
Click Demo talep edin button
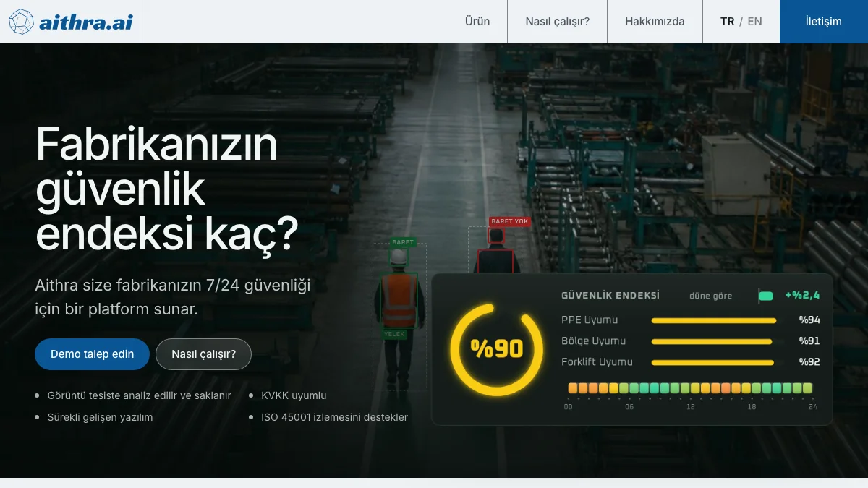pos(92,354)
